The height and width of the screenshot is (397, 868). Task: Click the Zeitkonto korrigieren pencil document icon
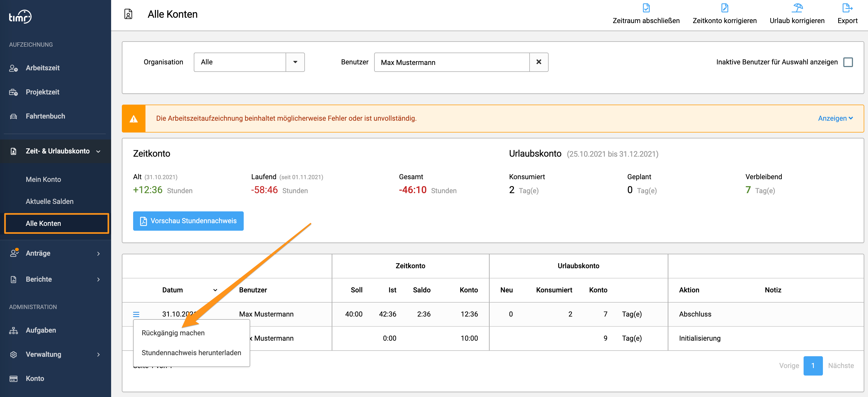pos(724,8)
